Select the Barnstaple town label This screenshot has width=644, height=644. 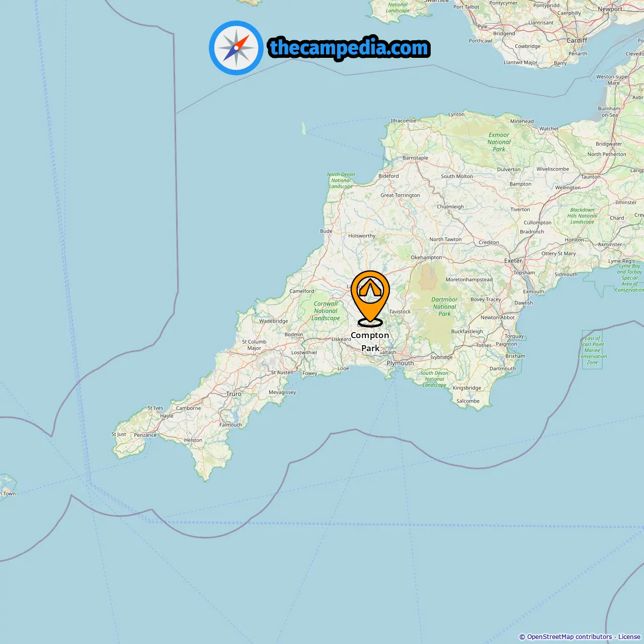[416, 158]
